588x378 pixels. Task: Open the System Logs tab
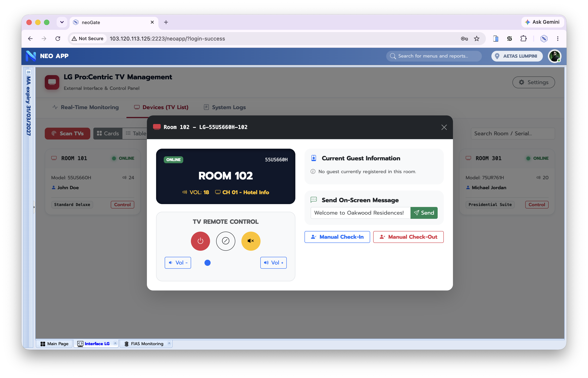tap(225, 107)
